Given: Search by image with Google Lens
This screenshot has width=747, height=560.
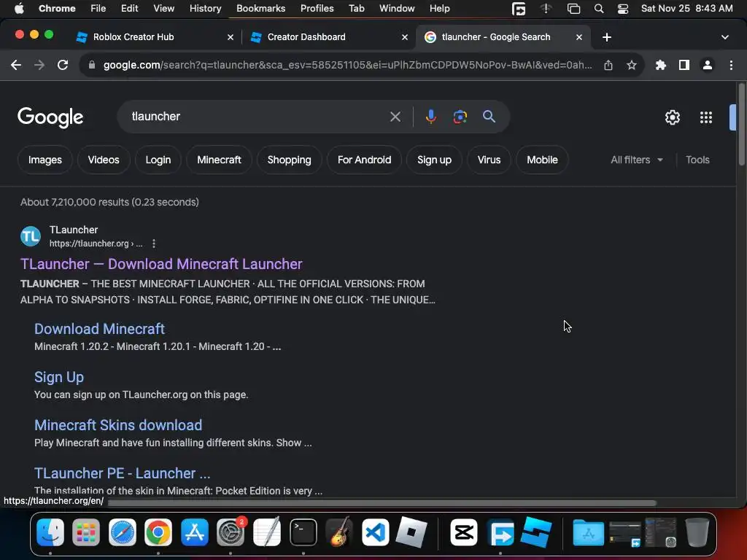Looking at the screenshot, I should (x=460, y=117).
